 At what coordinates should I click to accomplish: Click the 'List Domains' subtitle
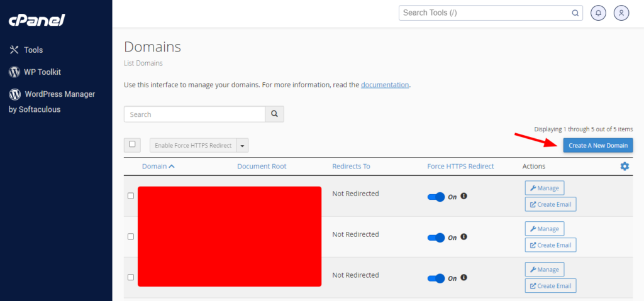[143, 63]
